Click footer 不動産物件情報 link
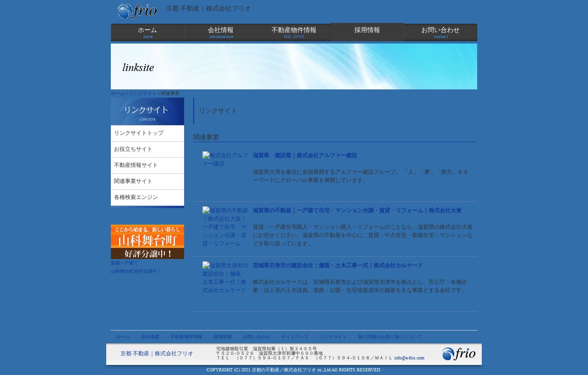Screen dimensions: 588x375 pyautogui.click(x=186, y=337)
